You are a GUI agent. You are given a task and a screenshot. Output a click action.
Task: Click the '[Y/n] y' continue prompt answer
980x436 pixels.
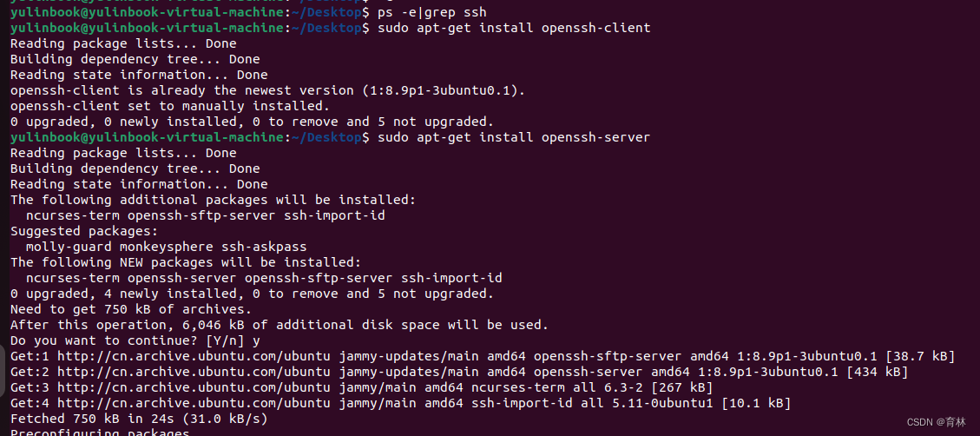point(233,340)
